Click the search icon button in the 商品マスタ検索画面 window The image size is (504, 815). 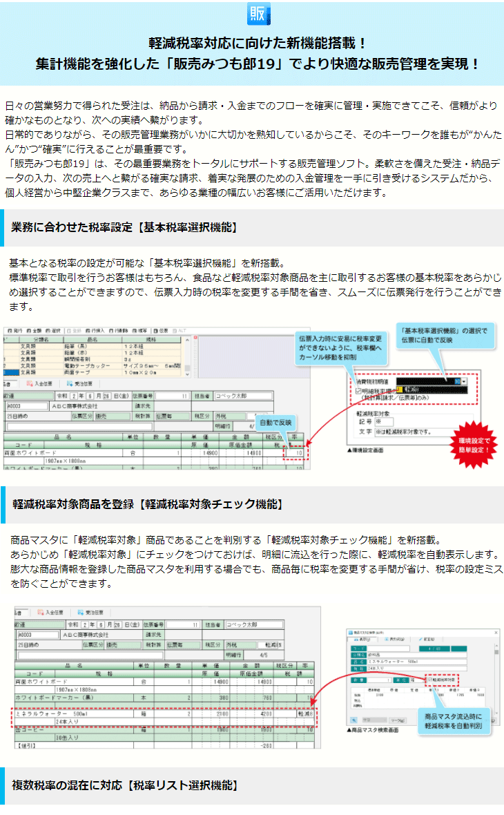coord(354,720)
